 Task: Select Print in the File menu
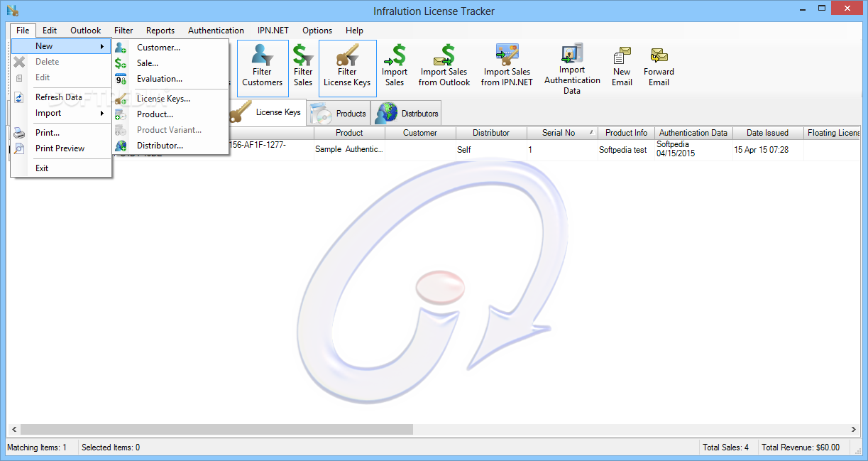click(61, 133)
